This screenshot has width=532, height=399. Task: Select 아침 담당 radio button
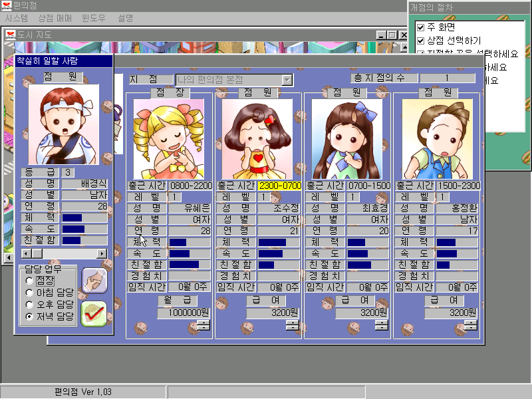point(29,293)
